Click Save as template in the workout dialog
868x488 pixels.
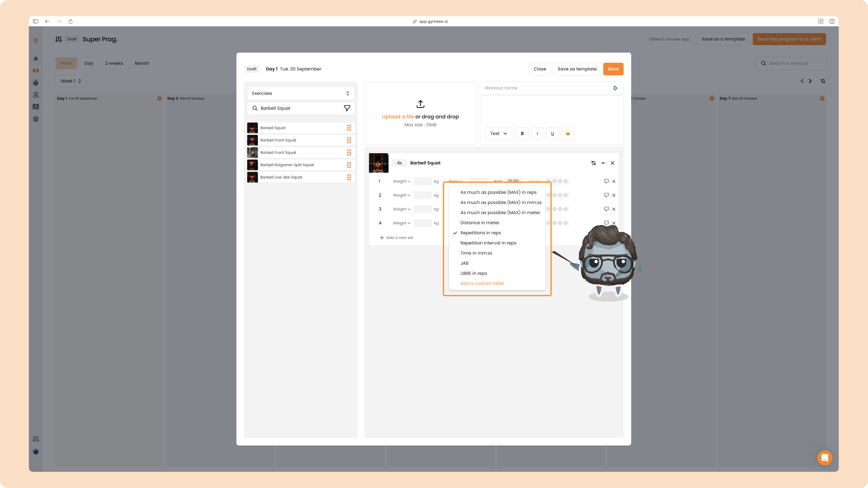coord(577,69)
